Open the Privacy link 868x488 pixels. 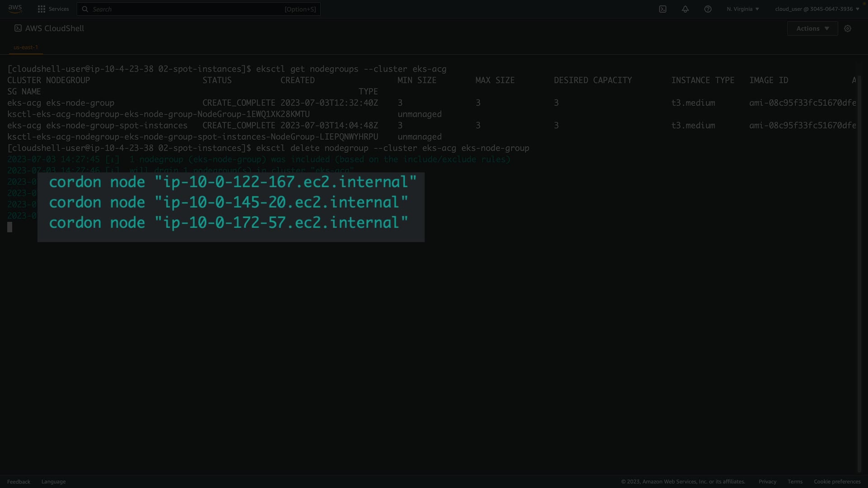767,482
